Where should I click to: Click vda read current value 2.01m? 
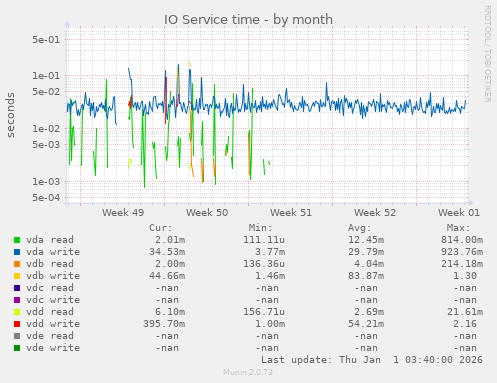(170, 240)
